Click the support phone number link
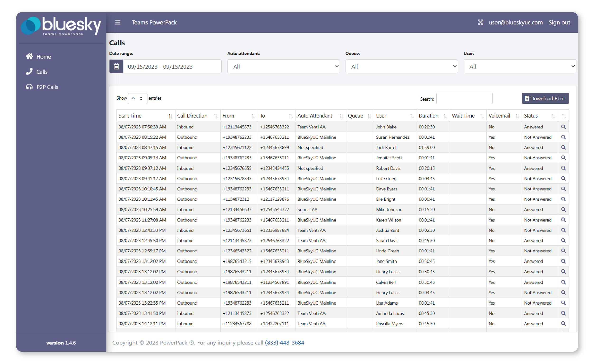The height and width of the screenshot is (364, 594). [x=284, y=343]
